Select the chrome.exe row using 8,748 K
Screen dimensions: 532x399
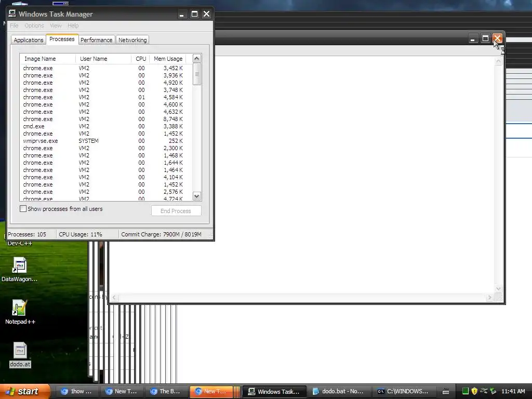(x=106, y=119)
